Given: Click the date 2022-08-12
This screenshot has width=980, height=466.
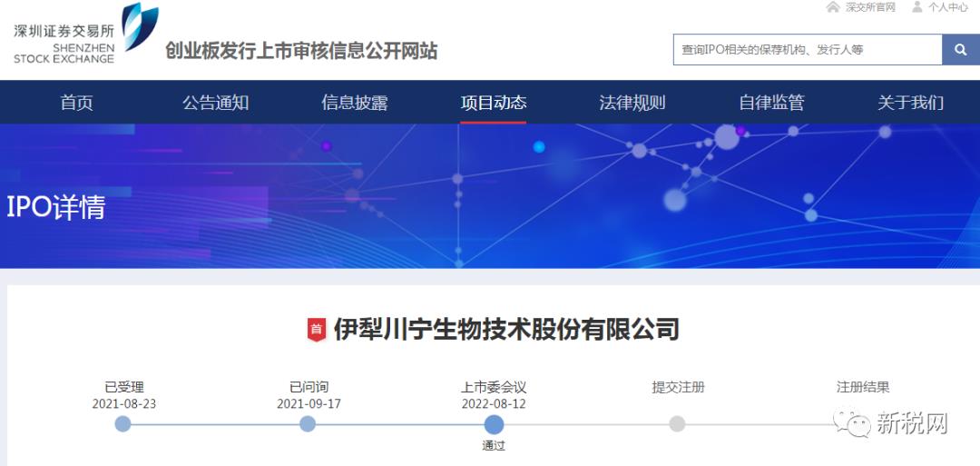Looking at the screenshot, I should click(494, 404).
